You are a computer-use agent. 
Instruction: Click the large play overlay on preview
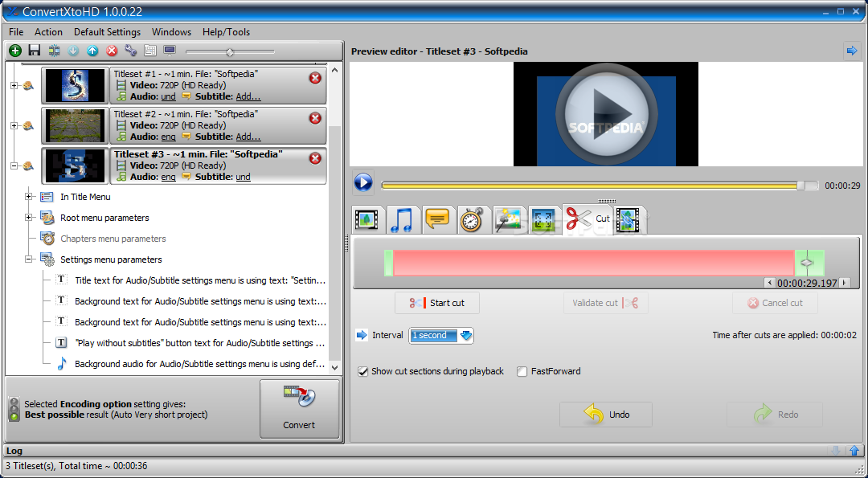(x=607, y=114)
